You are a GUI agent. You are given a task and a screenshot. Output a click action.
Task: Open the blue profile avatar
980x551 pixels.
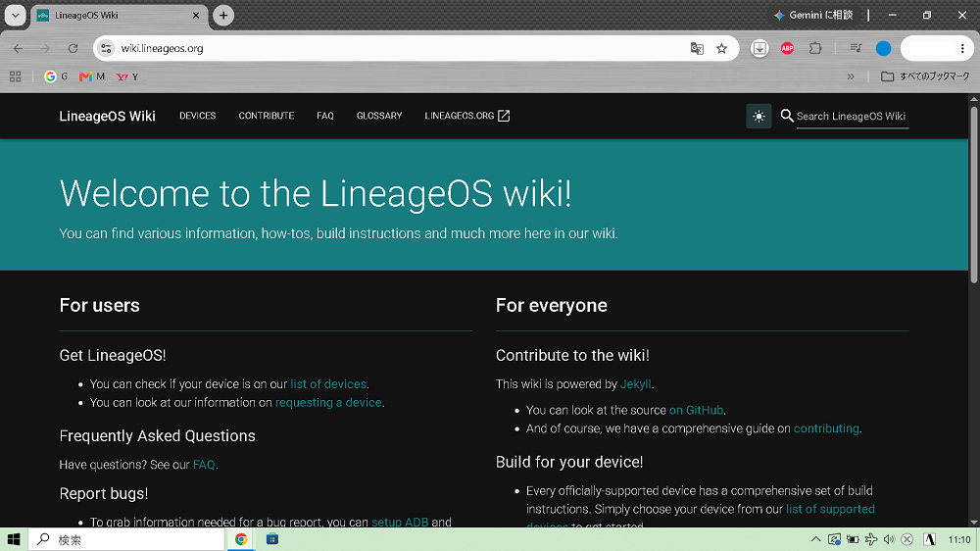click(x=883, y=48)
